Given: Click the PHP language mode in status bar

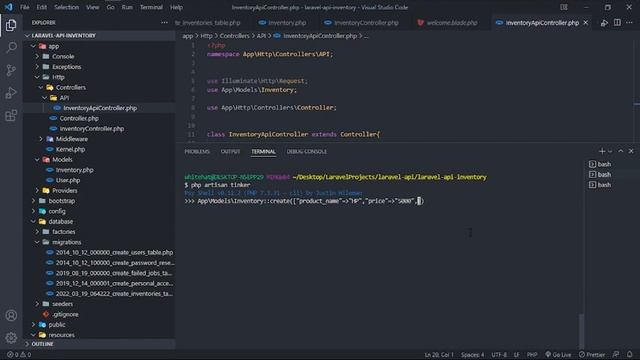Looking at the screenshot, I should pyautogui.click(x=532, y=355).
